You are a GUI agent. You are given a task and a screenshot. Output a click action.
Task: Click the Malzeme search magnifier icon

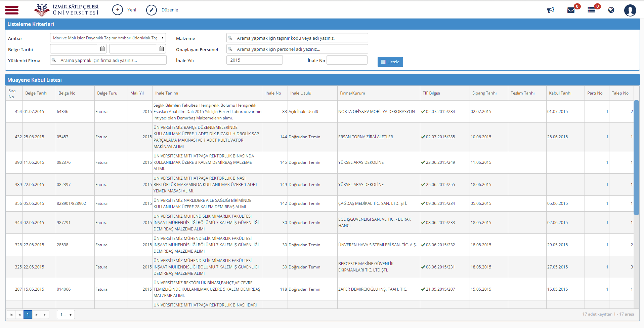click(230, 38)
